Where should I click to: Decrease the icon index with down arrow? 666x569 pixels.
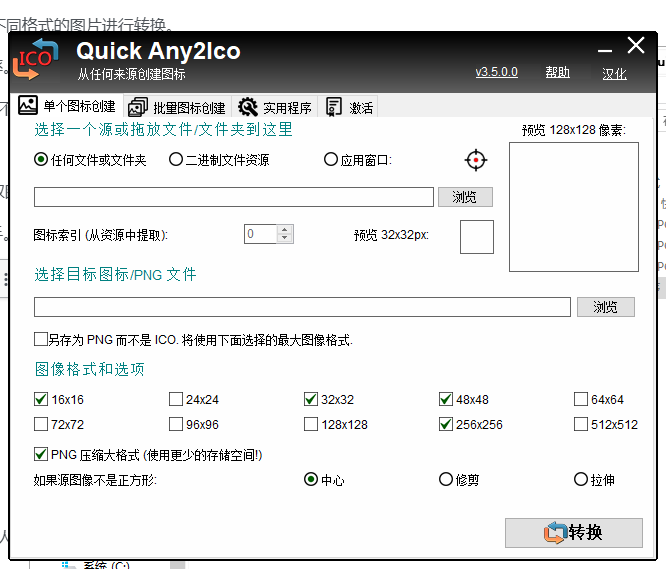pyautogui.click(x=285, y=239)
